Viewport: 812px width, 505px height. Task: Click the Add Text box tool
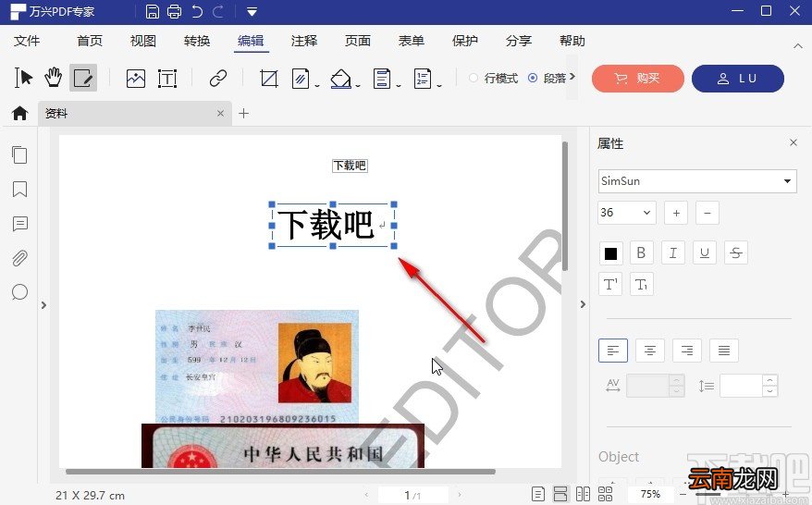pyautogui.click(x=167, y=79)
